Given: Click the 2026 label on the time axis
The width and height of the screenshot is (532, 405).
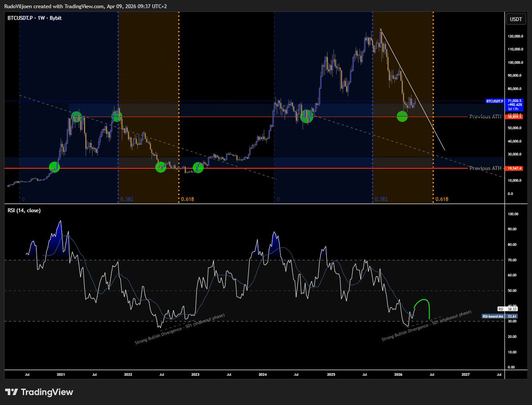Looking at the screenshot, I should click(398, 375).
